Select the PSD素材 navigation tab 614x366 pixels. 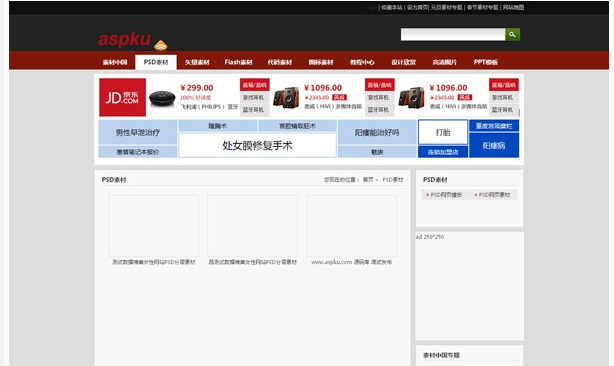point(156,62)
